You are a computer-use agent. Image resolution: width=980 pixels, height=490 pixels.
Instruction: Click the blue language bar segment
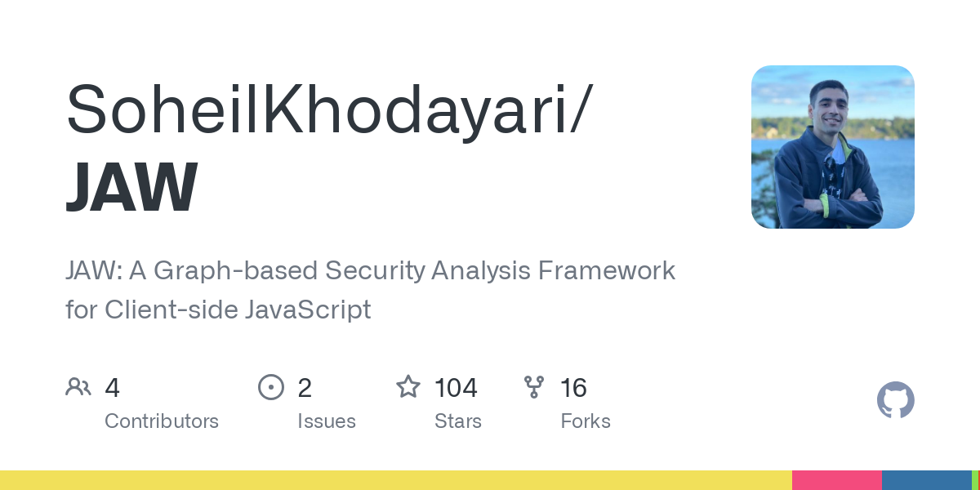[x=926, y=480]
